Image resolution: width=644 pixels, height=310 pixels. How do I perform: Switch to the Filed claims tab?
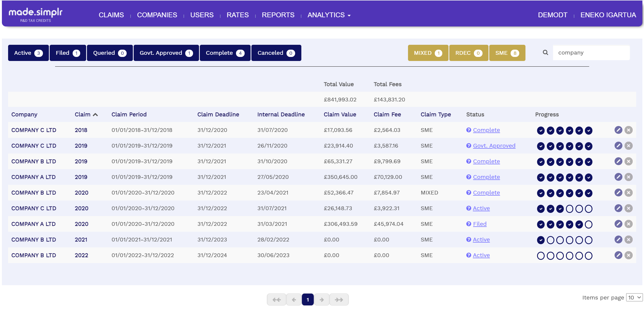pos(67,53)
